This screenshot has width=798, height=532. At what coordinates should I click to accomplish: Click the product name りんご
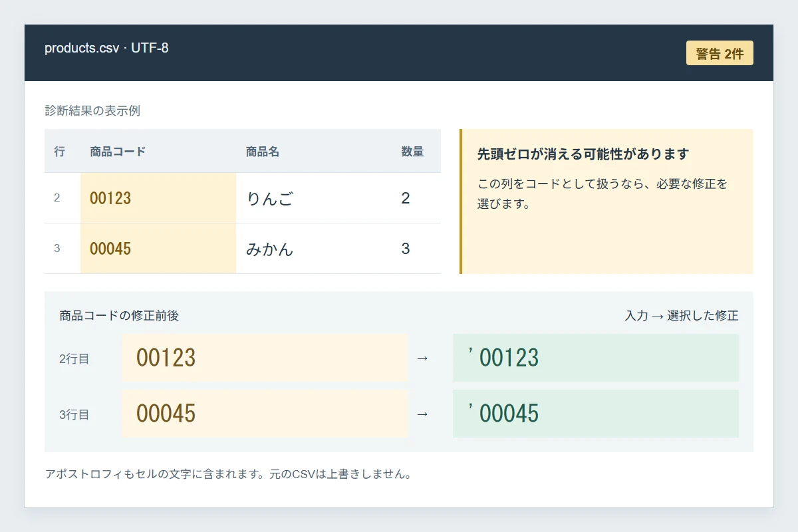pos(269,198)
